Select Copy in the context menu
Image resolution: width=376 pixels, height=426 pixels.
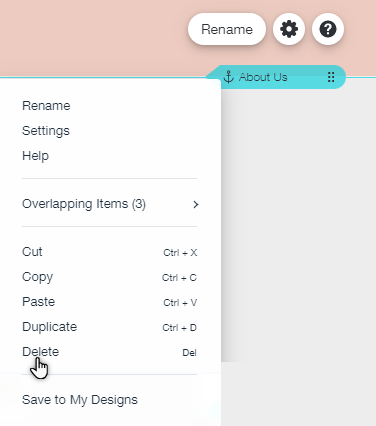pyautogui.click(x=109, y=277)
